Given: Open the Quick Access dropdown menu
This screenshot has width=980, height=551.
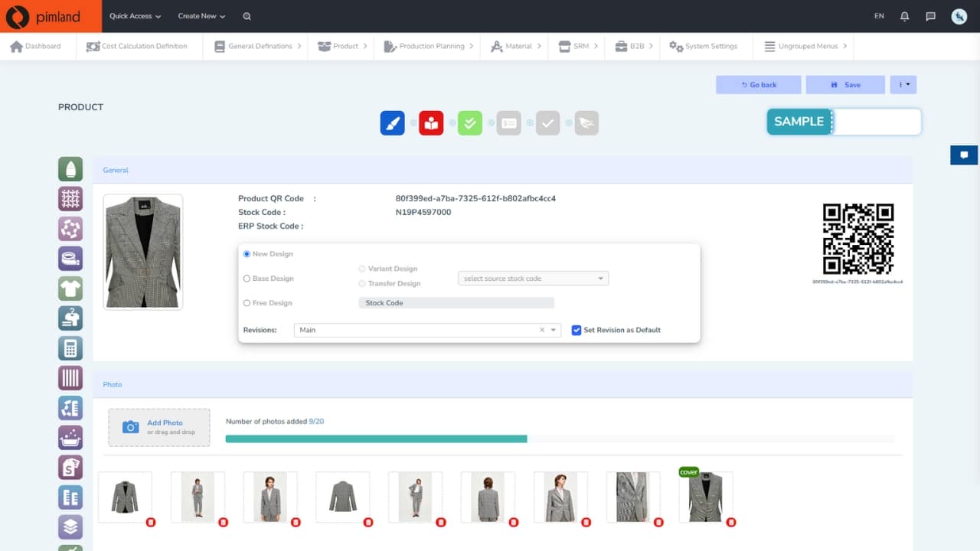Looking at the screenshot, I should pyautogui.click(x=135, y=16).
